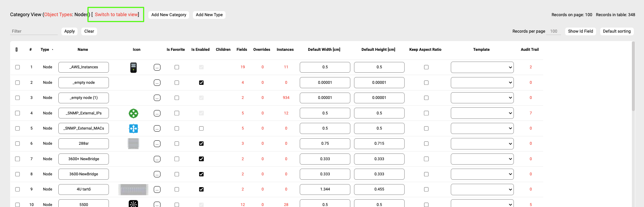
Task: Click the _AWS_Instances server icon
Action: (134, 67)
